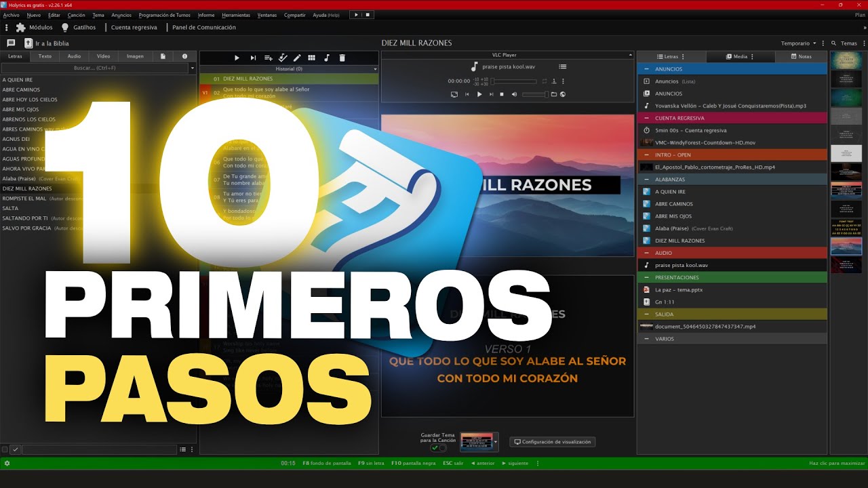
Task: Collapse the ALABANZAS section
Action: (x=646, y=180)
